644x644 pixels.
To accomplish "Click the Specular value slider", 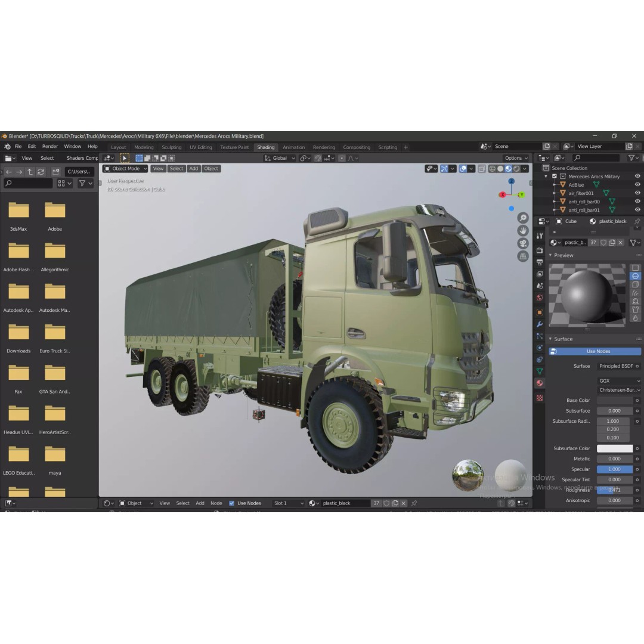I will pos(615,469).
